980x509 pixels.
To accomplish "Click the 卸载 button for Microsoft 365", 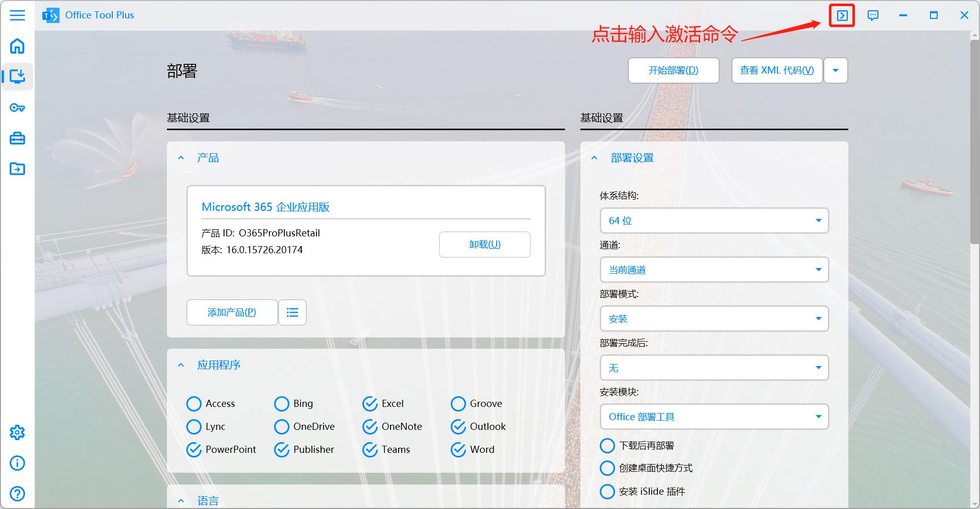I will (484, 244).
